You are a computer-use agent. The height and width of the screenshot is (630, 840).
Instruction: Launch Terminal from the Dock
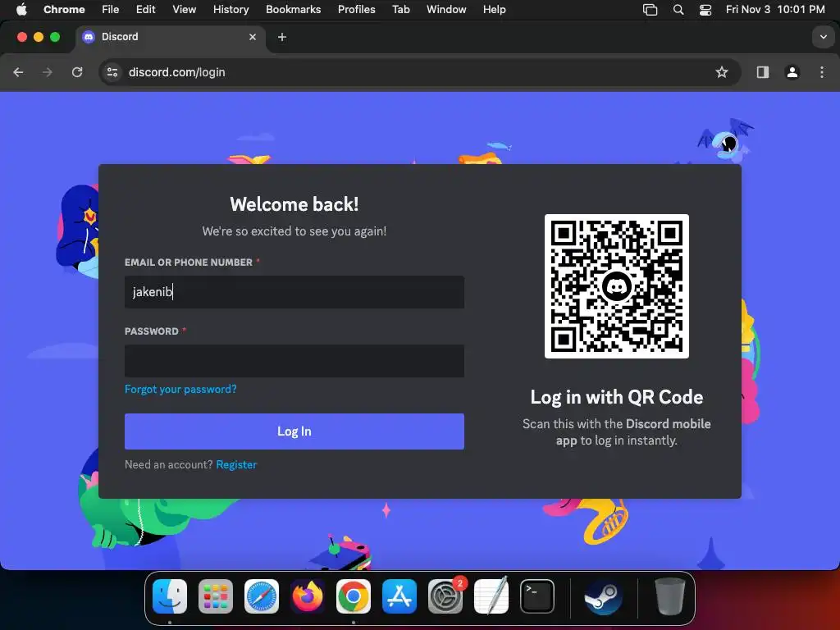(536, 596)
